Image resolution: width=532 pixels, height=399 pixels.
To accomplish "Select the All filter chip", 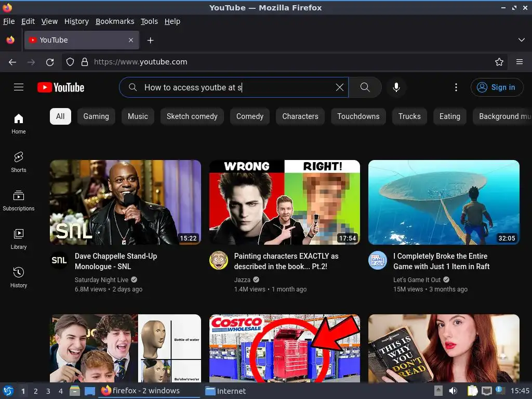I will click(x=60, y=116).
